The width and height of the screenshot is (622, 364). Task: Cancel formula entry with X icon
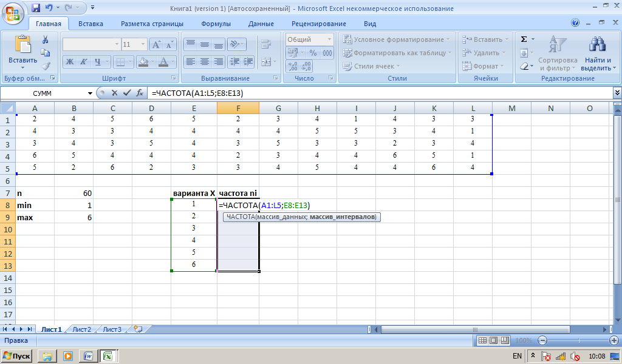(x=115, y=93)
